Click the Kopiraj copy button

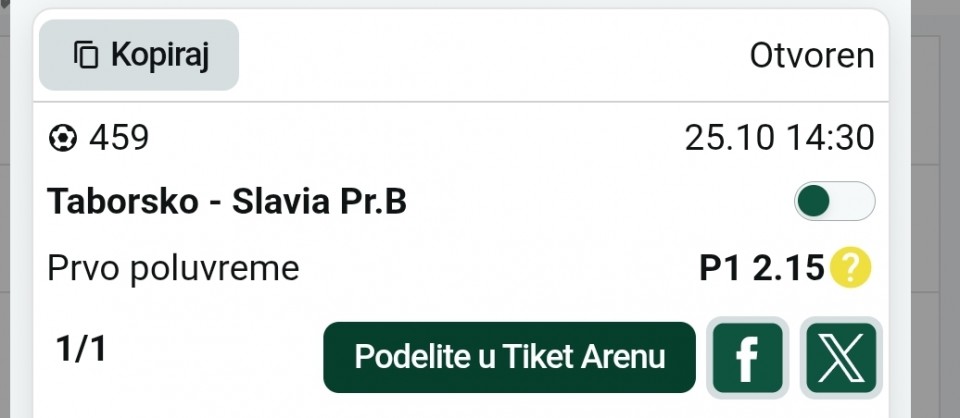(x=139, y=55)
